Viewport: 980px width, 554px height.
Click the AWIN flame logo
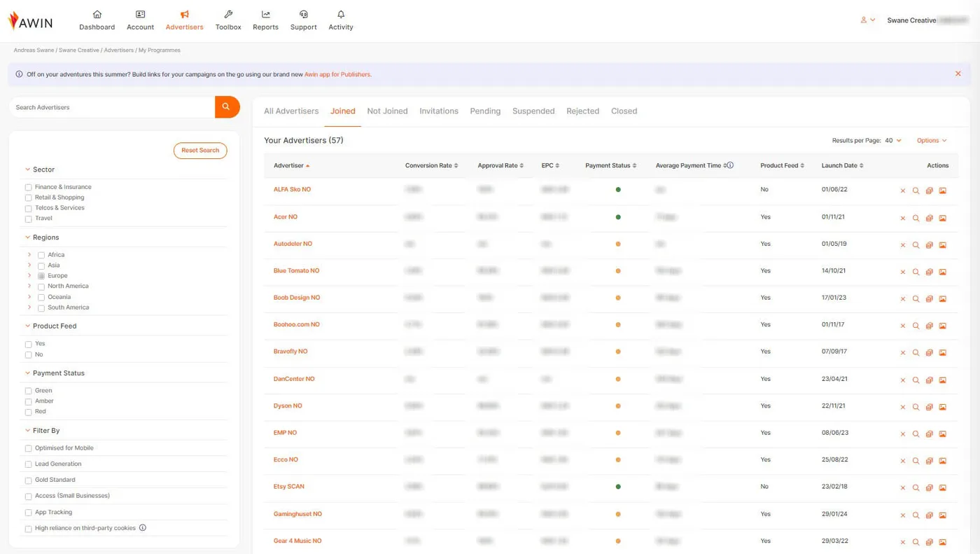point(13,20)
